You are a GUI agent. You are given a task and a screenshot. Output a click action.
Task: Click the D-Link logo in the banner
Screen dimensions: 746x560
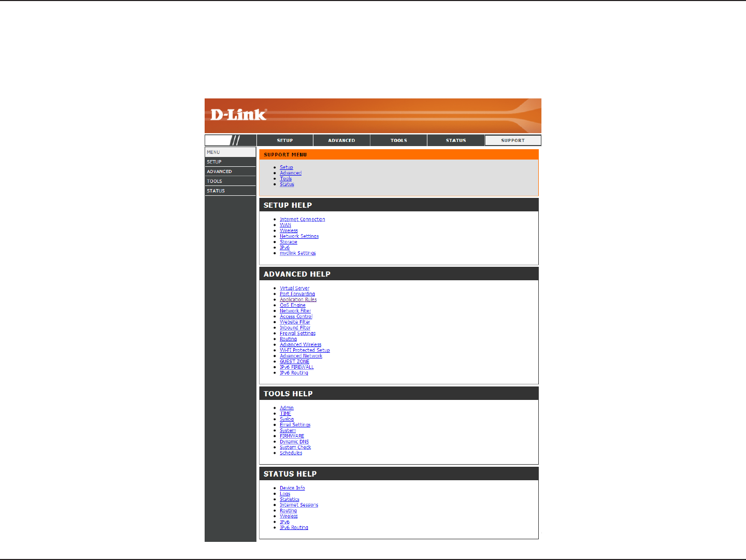pyautogui.click(x=238, y=114)
